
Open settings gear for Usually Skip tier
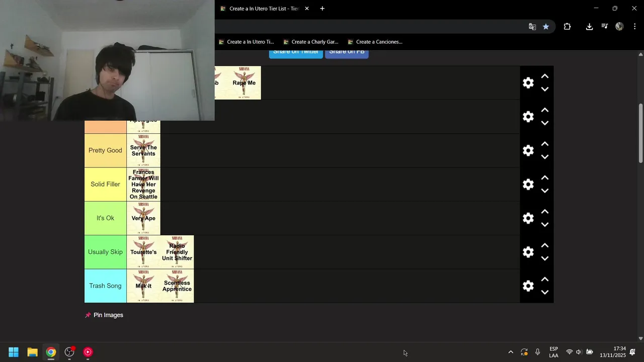pyautogui.click(x=528, y=252)
